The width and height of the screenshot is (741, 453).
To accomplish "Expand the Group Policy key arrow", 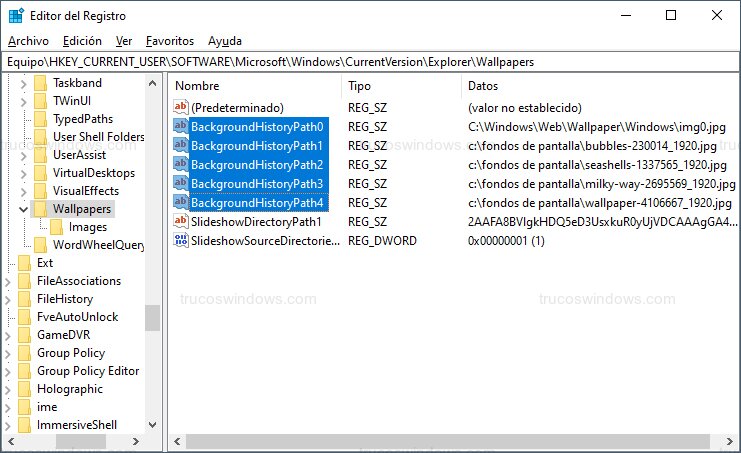I will click(7, 353).
